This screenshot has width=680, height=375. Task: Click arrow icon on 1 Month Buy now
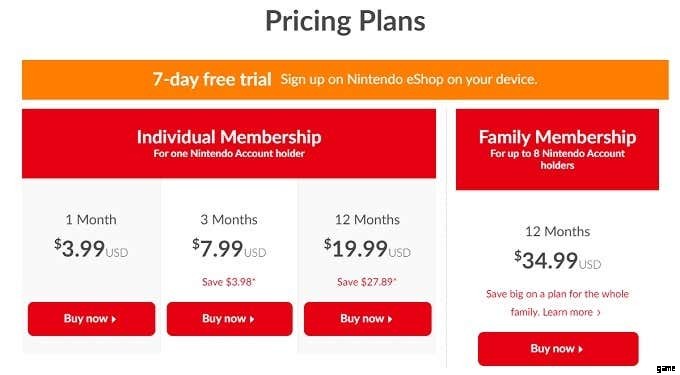tap(114, 320)
